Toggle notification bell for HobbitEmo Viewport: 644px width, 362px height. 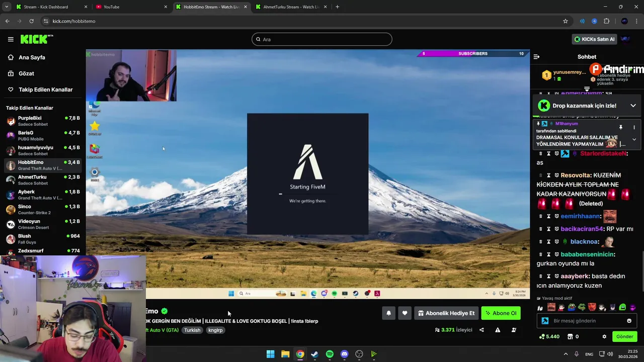pos(388,313)
